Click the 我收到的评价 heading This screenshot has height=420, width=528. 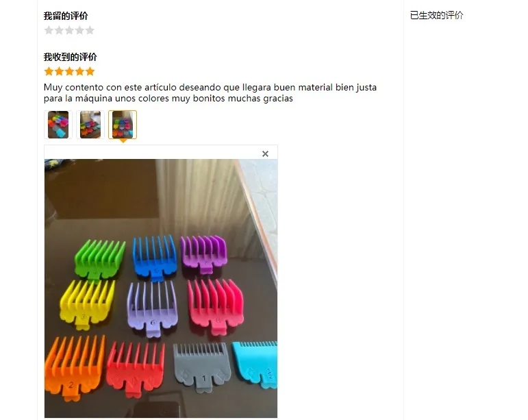tap(70, 57)
